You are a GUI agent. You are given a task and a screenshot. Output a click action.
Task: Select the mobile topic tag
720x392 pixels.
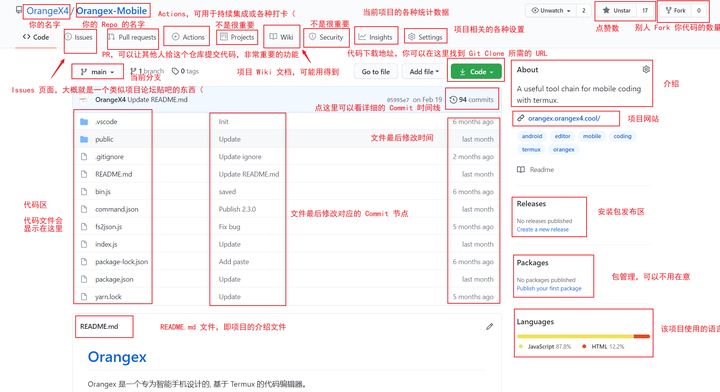click(x=592, y=136)
